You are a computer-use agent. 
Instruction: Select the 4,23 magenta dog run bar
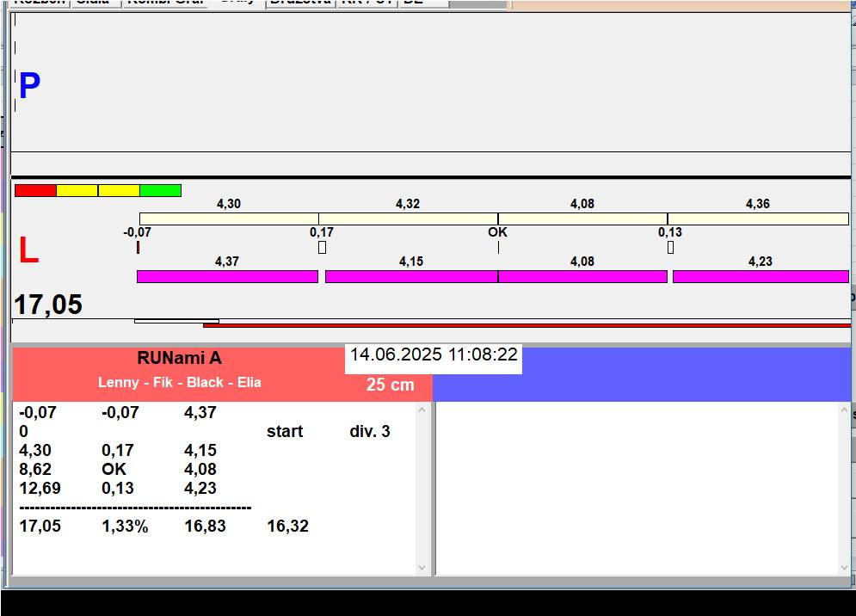(x=761, y=276)
